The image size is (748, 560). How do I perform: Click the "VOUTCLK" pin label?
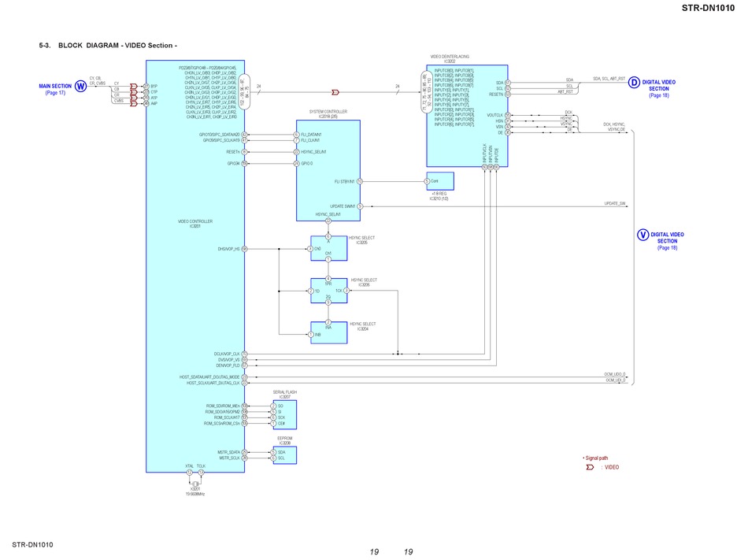point(494,116)
